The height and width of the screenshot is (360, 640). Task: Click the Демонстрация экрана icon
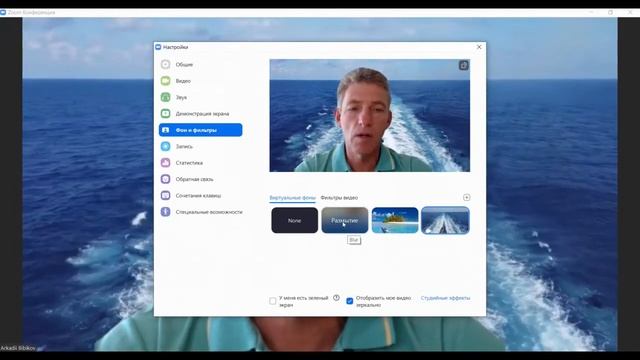pyautogui.click(x=165, y=113)
